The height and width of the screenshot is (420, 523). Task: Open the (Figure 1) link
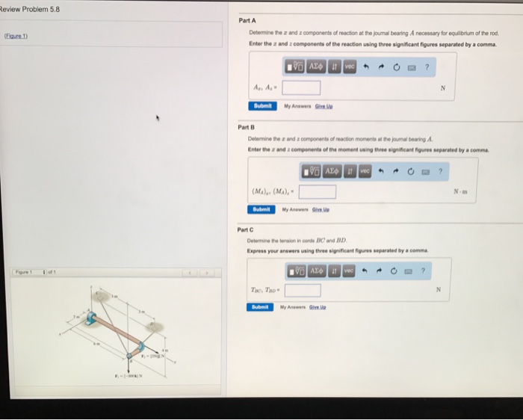(16, 36)
